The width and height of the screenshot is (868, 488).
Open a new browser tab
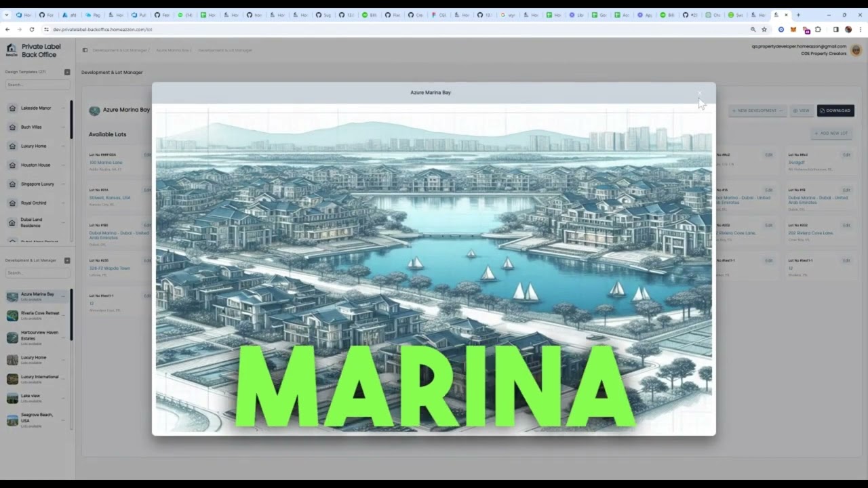(x=798, y=15)
